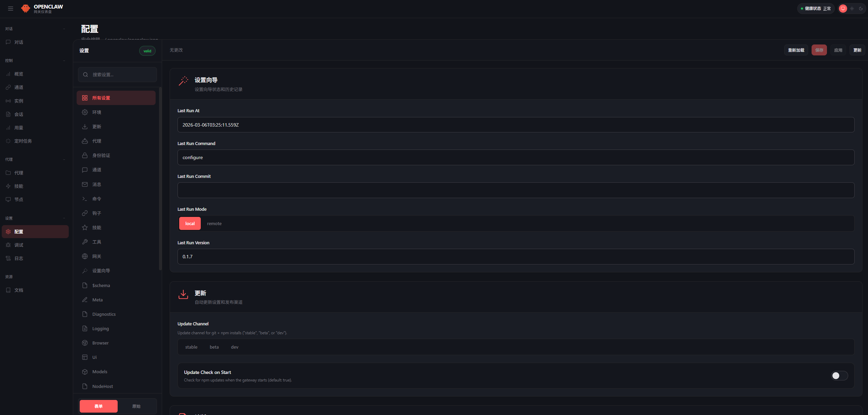Open 定时任务 in the left sidebar
This screenshot has width=868, height=415.
[23, 141]
